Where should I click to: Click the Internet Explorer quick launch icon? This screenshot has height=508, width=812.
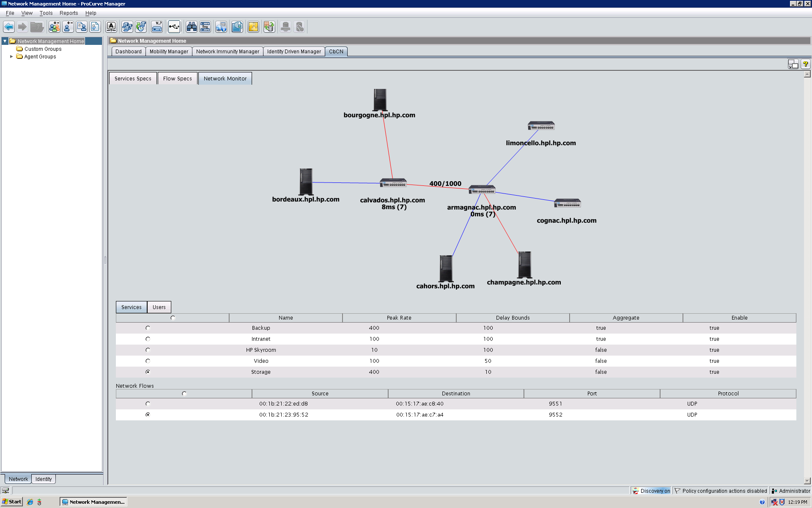[30, 502]
